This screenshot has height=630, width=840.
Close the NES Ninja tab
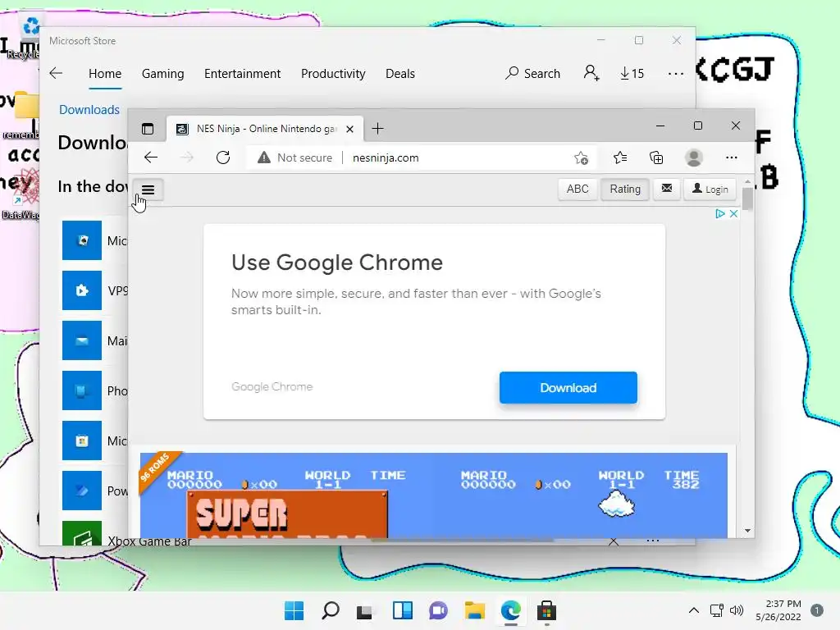click(349, 129)
